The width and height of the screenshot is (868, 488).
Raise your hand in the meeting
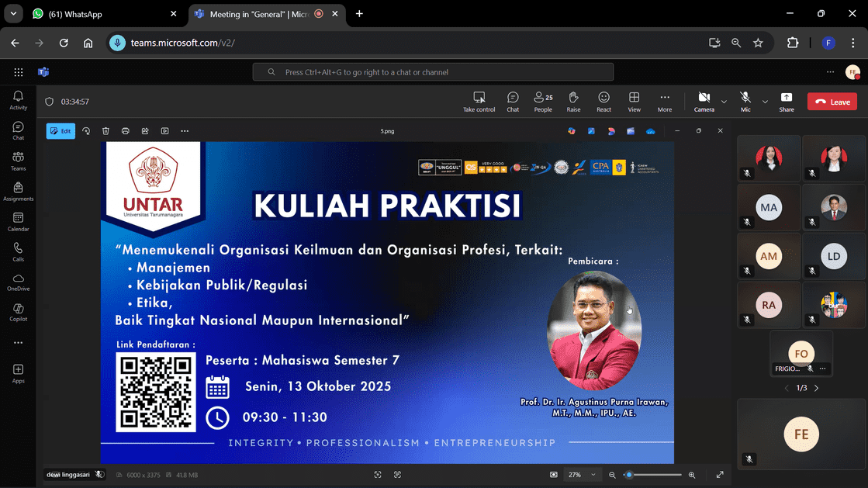click(x=573, y=101)
